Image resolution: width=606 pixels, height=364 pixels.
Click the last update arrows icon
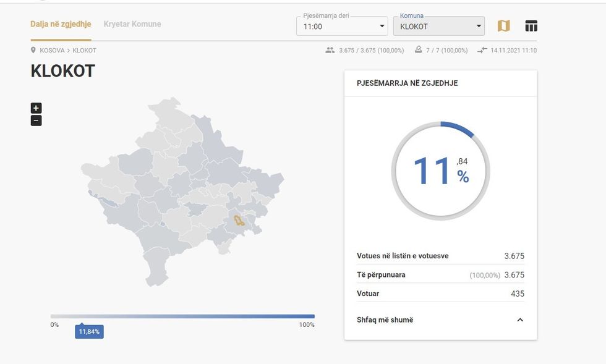click(x=482, y=51)
